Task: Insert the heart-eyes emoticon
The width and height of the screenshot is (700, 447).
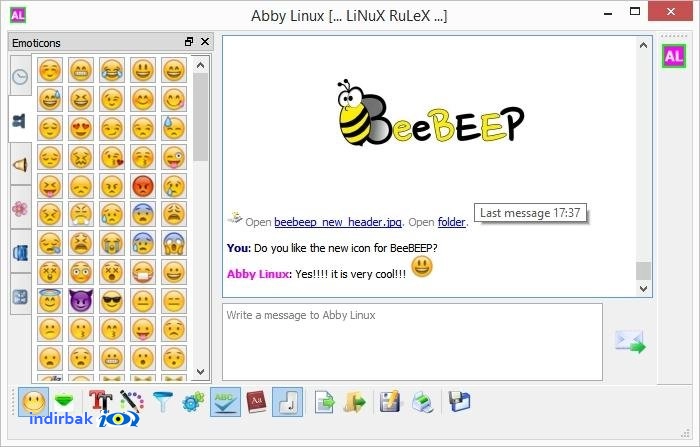Action: (81, 128)
